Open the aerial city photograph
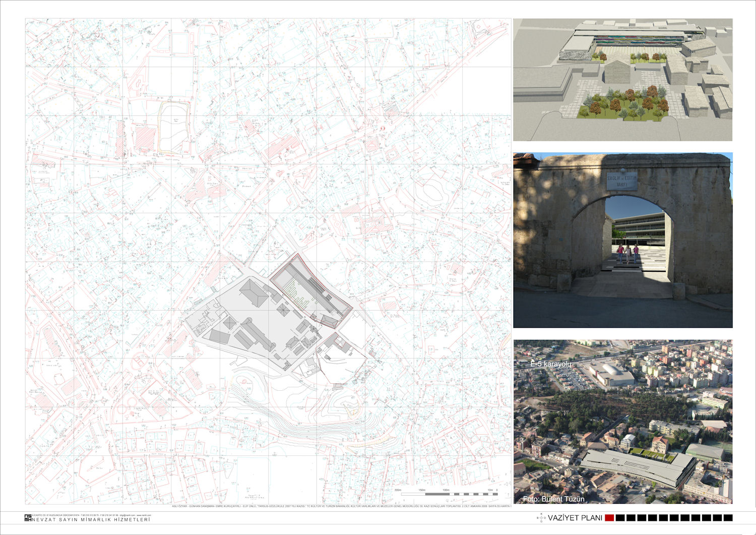Screen dimensions: 756x535 click(x=622, y=422)
